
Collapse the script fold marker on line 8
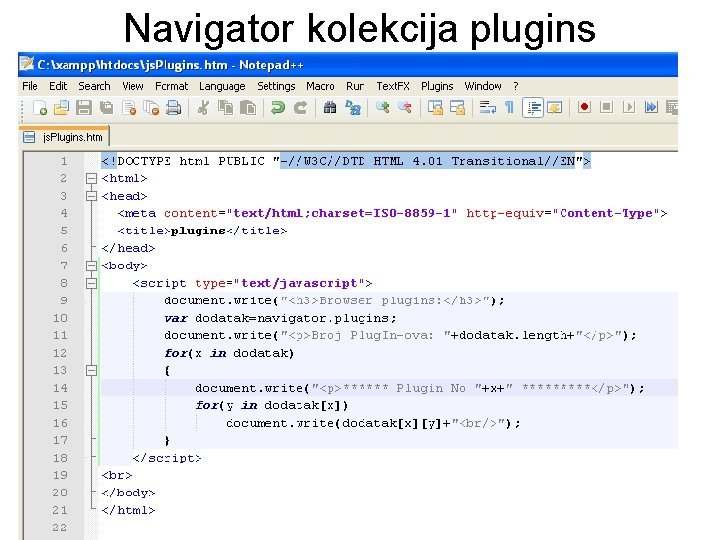tap(91, 283)
